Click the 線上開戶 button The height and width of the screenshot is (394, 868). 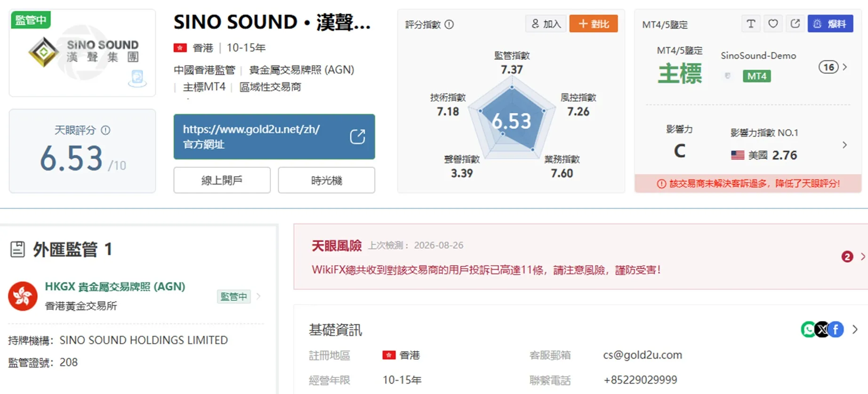(222, 180)
